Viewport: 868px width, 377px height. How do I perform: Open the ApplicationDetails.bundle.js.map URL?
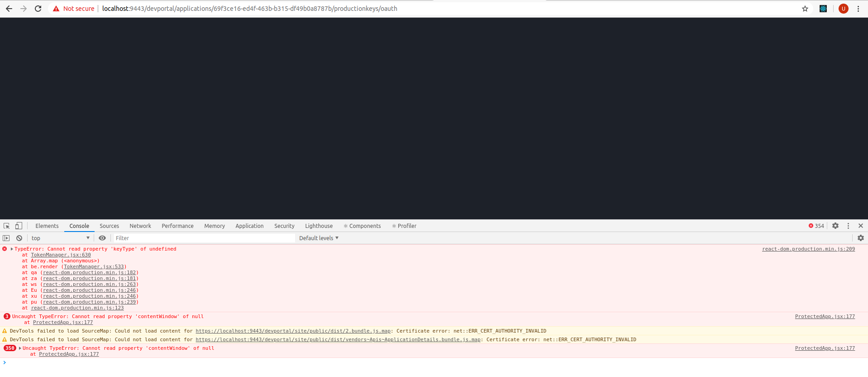[338, 339]
